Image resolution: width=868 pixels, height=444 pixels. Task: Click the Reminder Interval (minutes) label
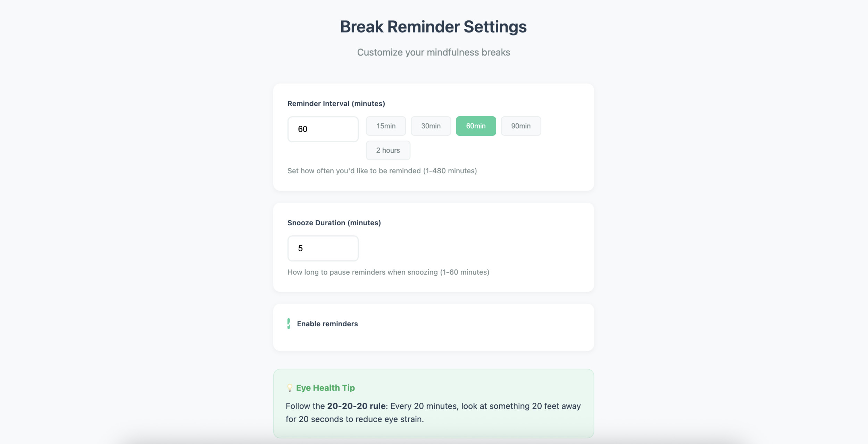click(336, 104)
